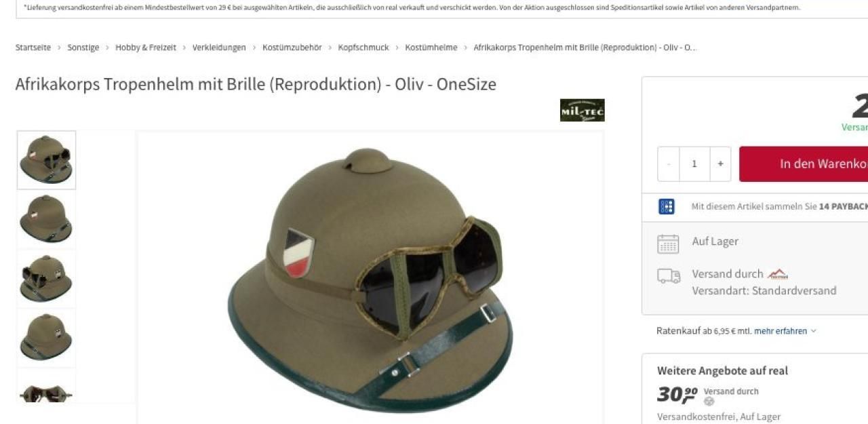
Task: Increase quantity with the plus button
Action: point(720,164)
